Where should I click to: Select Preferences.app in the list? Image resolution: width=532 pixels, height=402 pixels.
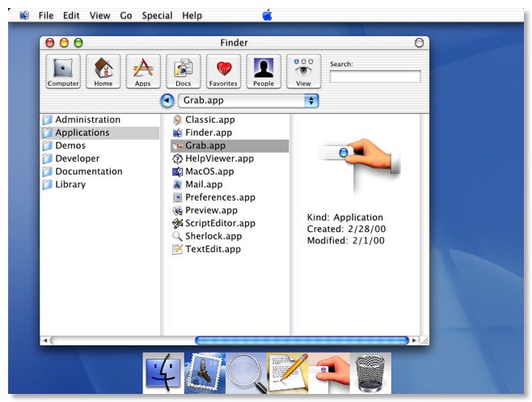click(x=230, y=197)
